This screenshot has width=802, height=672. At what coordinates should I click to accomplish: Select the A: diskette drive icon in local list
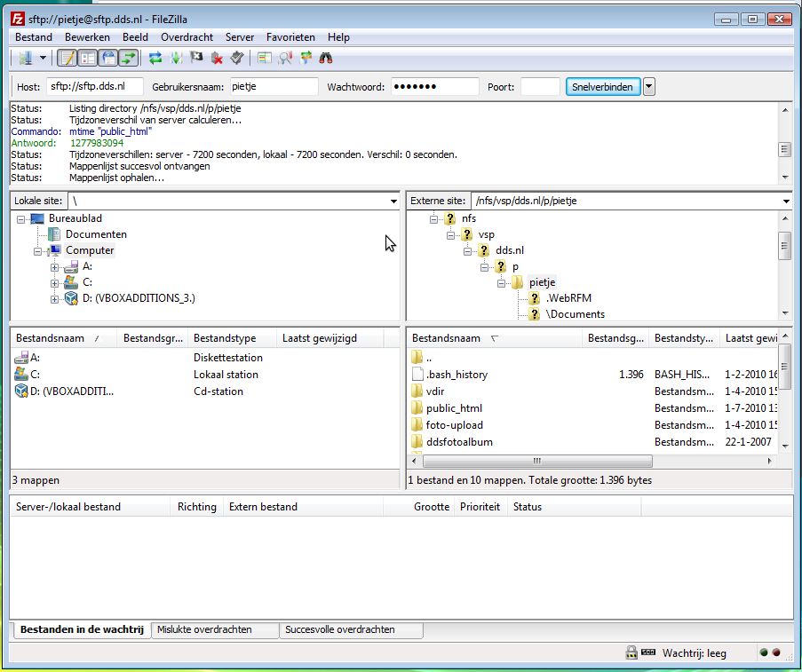[x=21, y=358]
